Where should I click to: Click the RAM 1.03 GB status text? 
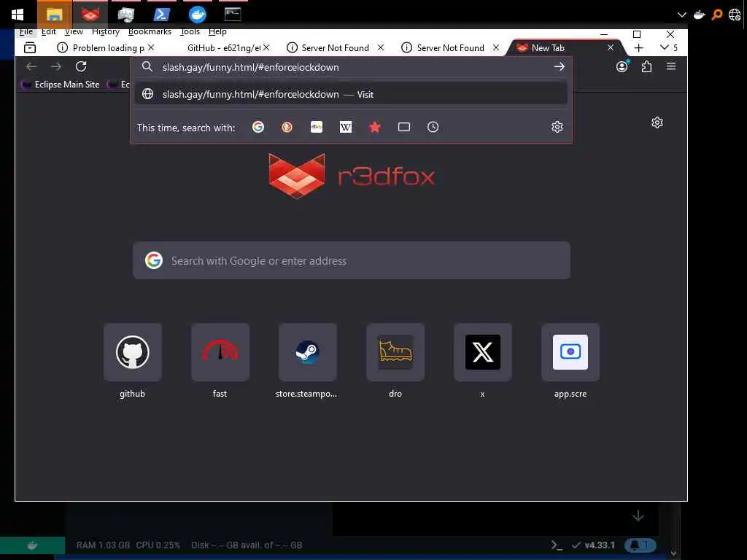[x=103, y=545]
